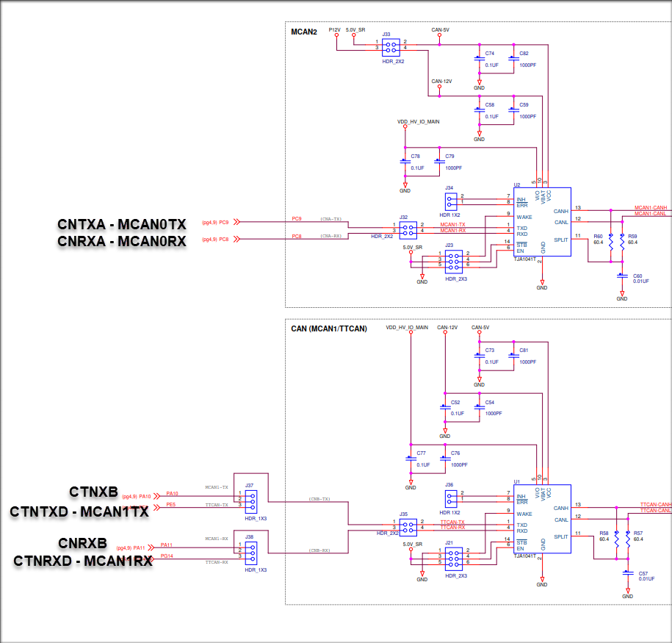Click the (CNB-RX) net annotation
The image size is (672, 643).
319,550
